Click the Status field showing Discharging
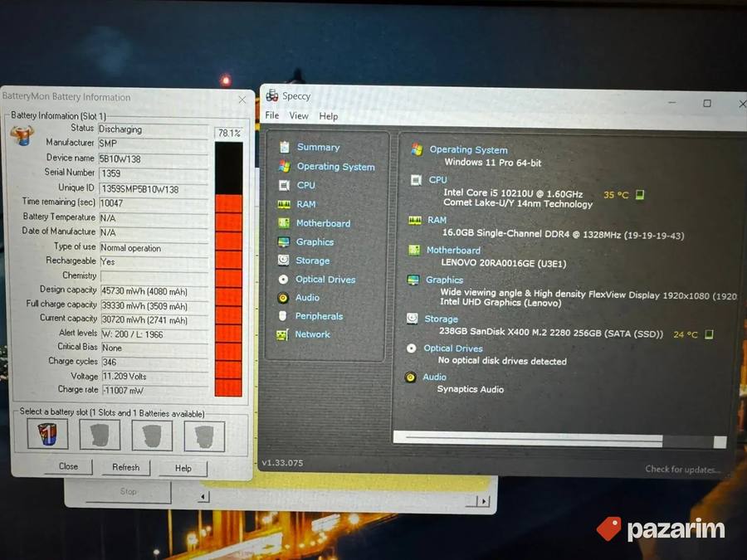The image size is (747, 560). point(154,129)
